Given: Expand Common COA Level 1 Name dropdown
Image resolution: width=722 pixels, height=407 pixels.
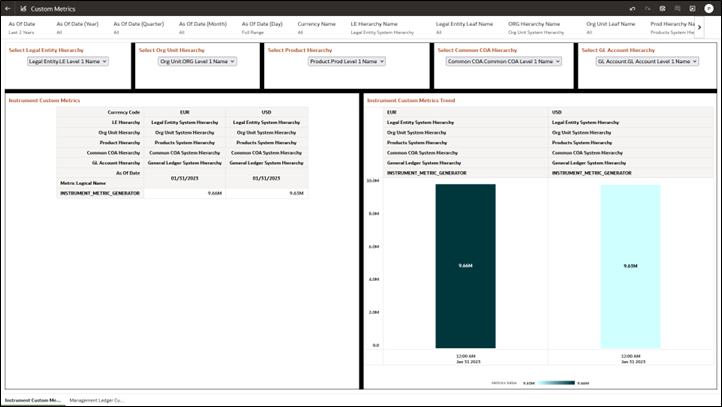Looking at the screenshot, I should (x=504, y=61).
